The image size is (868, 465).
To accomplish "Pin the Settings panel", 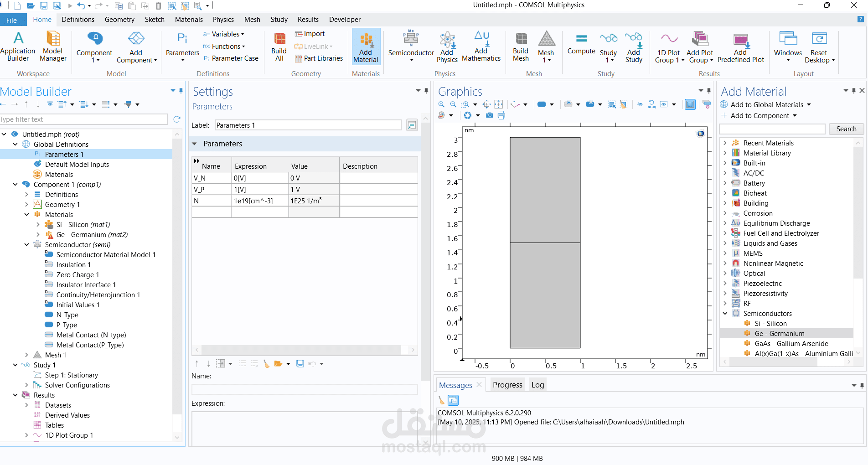I will point(426,91).
